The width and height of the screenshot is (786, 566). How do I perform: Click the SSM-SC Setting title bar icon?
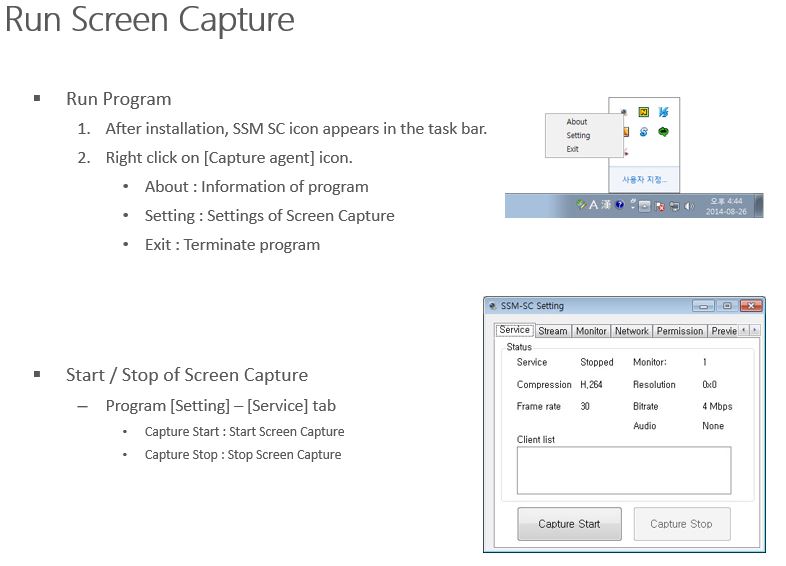click(492, 306)
